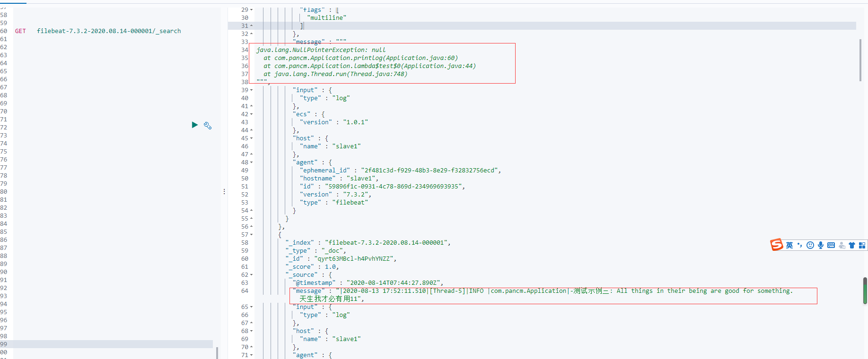
Task: Click the @timestamp 2020-08-14T07:44:27.890Z value
Action: click(394, 282)
